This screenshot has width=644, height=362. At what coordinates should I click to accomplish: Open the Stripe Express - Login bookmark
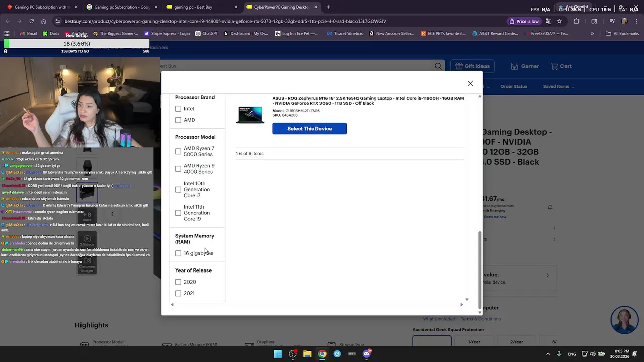(167, 34)
